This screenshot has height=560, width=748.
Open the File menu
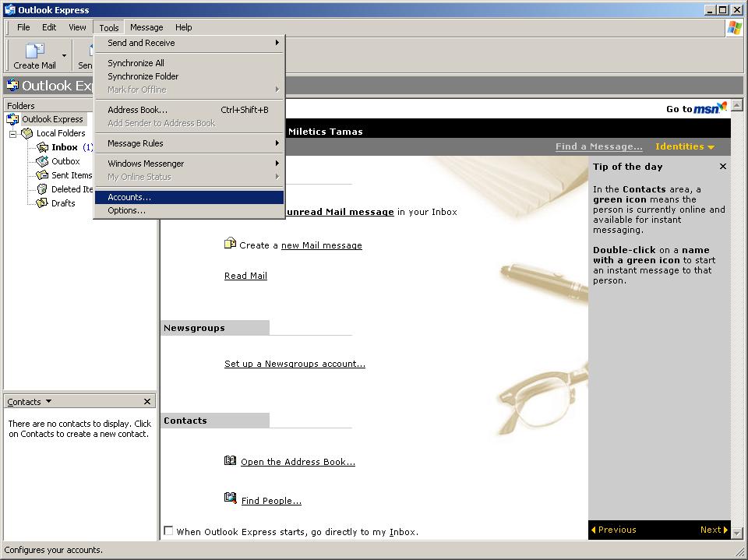click(x=23, y=27)
